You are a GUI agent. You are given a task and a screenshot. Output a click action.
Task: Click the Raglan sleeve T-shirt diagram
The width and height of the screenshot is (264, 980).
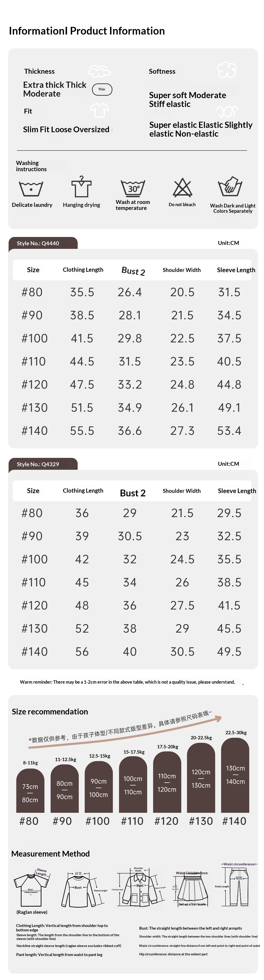click(x=32, y=889)
